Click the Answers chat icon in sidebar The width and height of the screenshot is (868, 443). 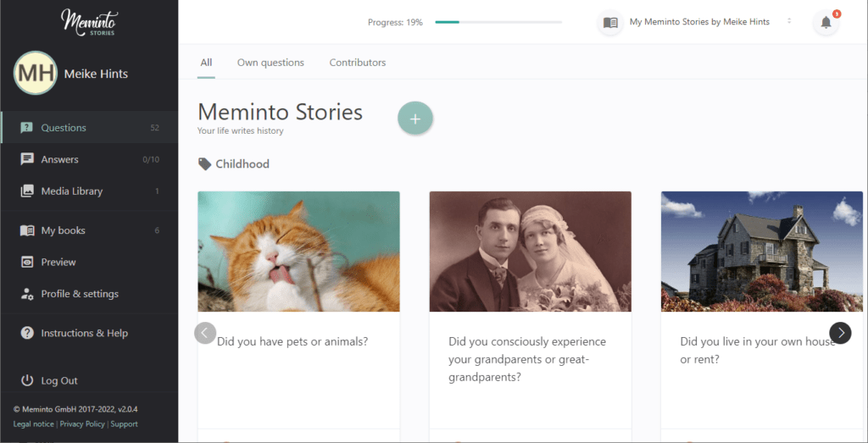click(26, 159)
